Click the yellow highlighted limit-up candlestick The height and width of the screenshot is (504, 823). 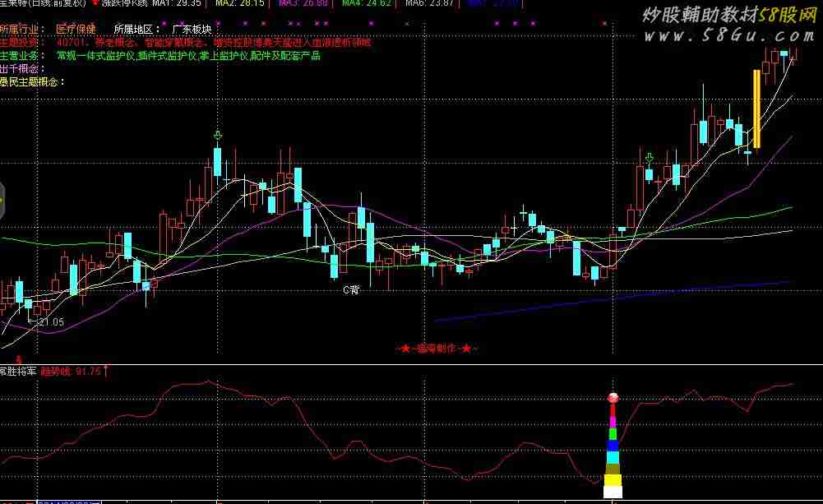[x=756, y=109]
